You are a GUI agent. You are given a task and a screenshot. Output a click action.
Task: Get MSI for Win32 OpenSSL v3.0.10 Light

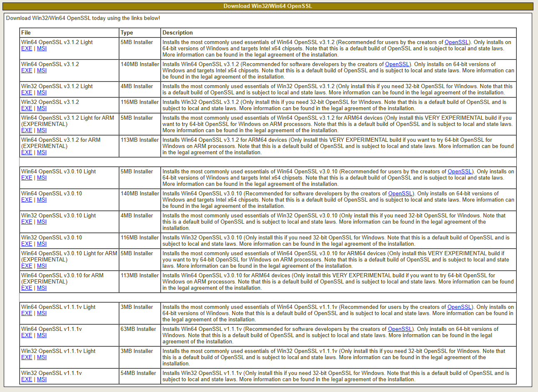42,222
